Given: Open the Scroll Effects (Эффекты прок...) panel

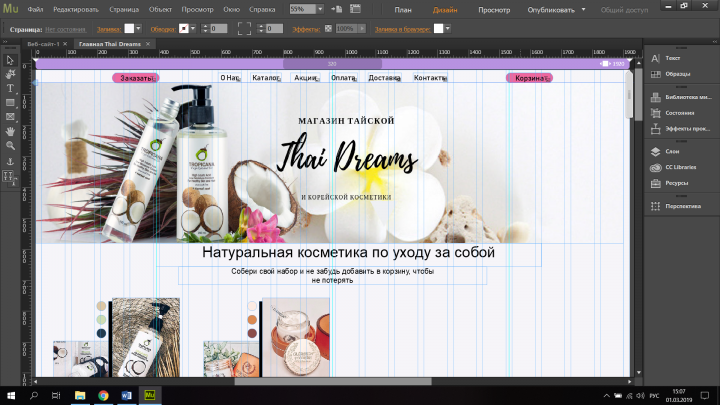Looking at the screenshot, I should tap(681, 129).
